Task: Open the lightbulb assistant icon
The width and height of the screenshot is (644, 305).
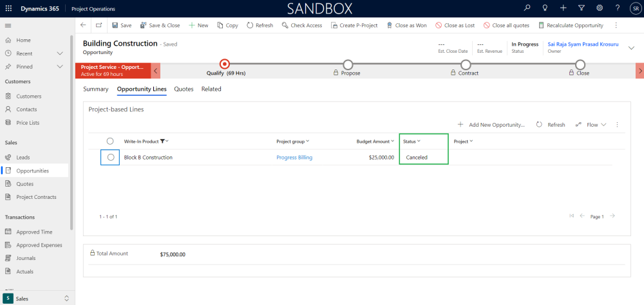Action: (x=545, y=8)
